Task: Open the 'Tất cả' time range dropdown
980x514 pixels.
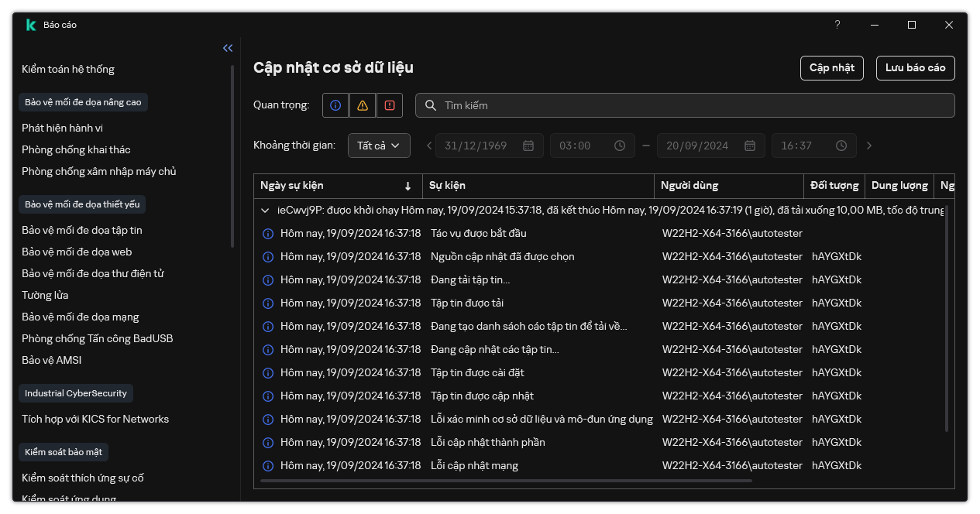Action: click(379, 146)
